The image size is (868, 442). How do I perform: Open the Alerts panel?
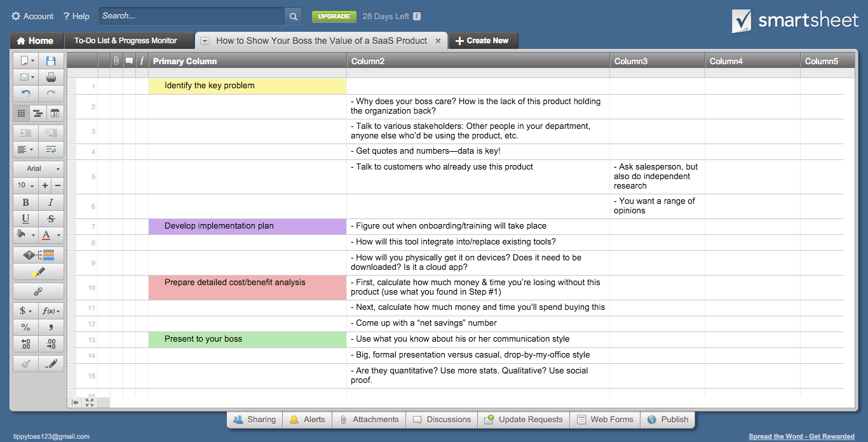(308, 420)
